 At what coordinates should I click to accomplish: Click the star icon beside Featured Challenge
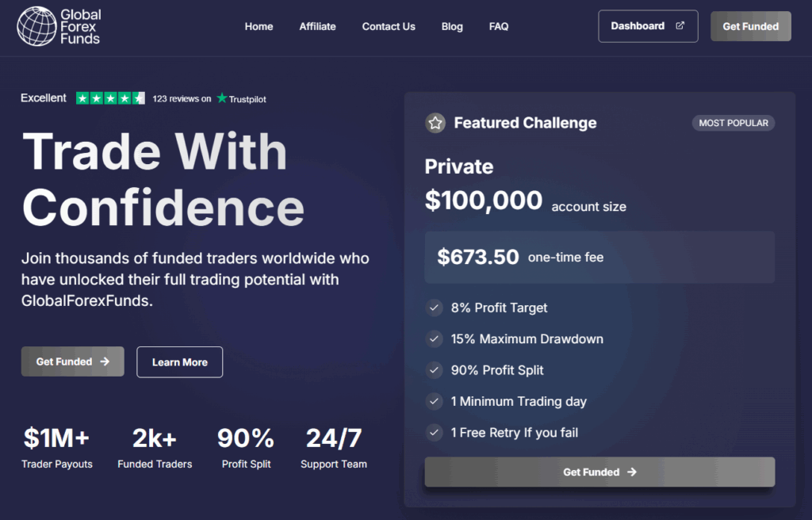pos(435,123)
